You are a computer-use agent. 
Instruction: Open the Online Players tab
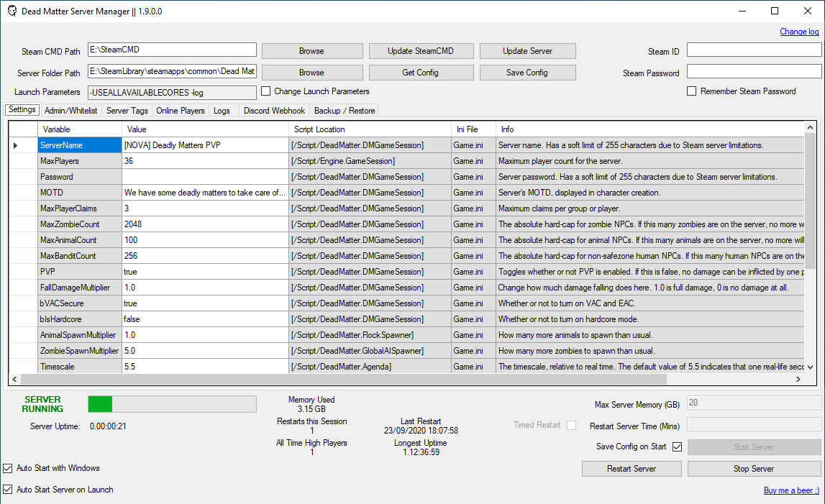coord(180,110)
